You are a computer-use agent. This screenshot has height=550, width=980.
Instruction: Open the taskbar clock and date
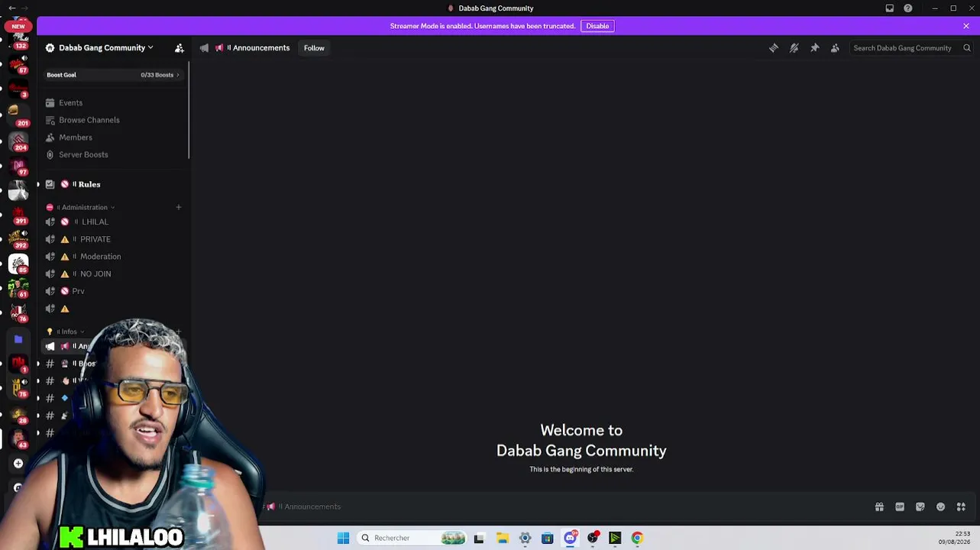tap(954, 538)
